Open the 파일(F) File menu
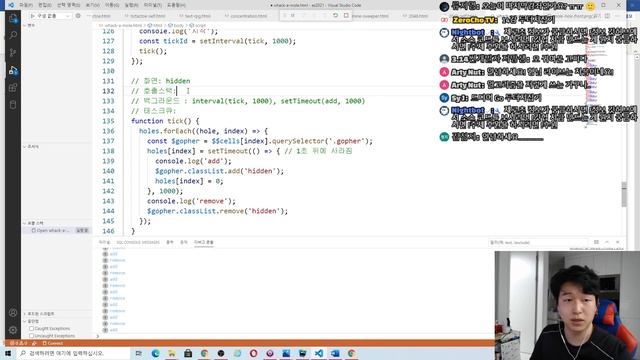 [26, 5]
